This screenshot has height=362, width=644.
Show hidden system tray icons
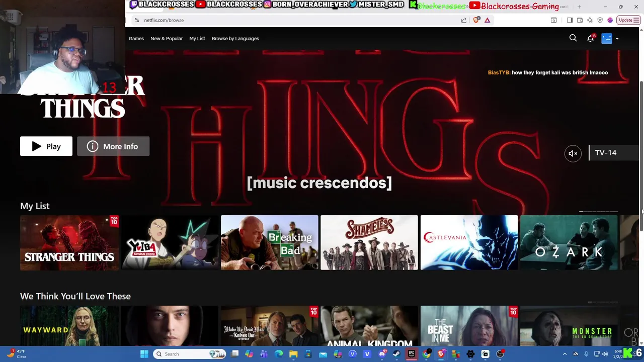(x=565, y=354)
